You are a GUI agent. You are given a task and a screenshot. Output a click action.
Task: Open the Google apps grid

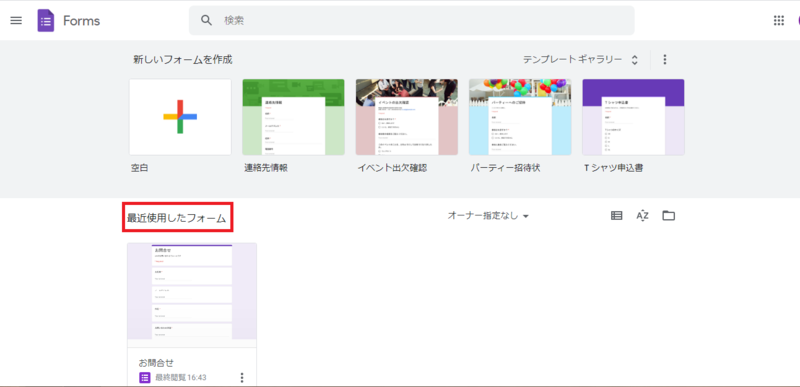[x=779, y=20]
